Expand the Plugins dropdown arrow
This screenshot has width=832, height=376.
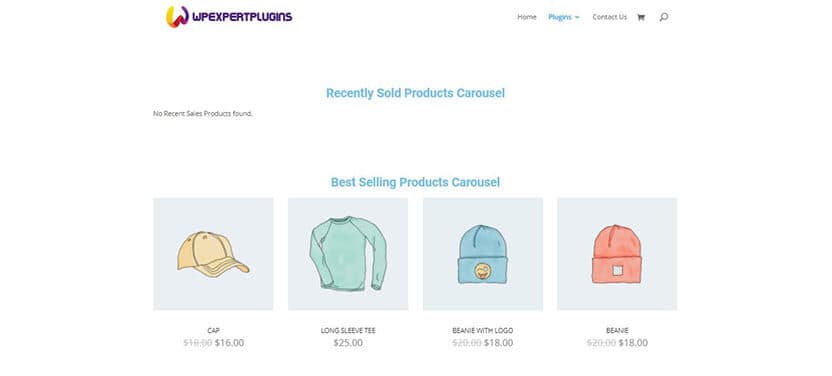577,18
